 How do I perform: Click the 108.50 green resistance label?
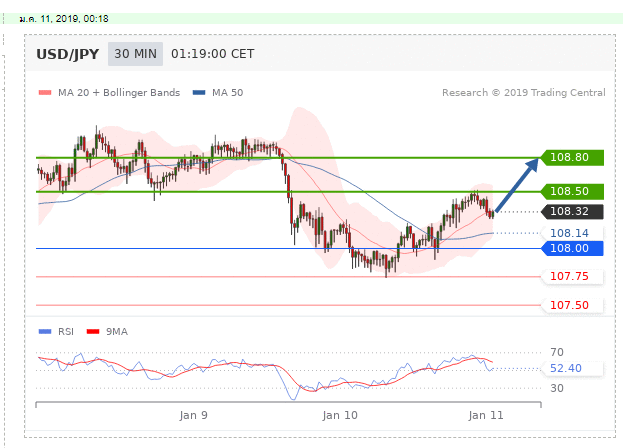(573, 191)
